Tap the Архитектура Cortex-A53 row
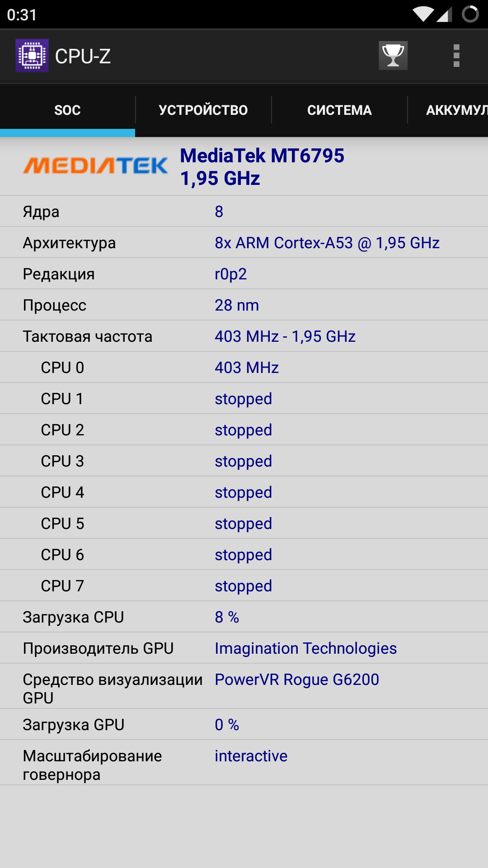The width and height of the screenshot is (488, 868). [244, 243]
